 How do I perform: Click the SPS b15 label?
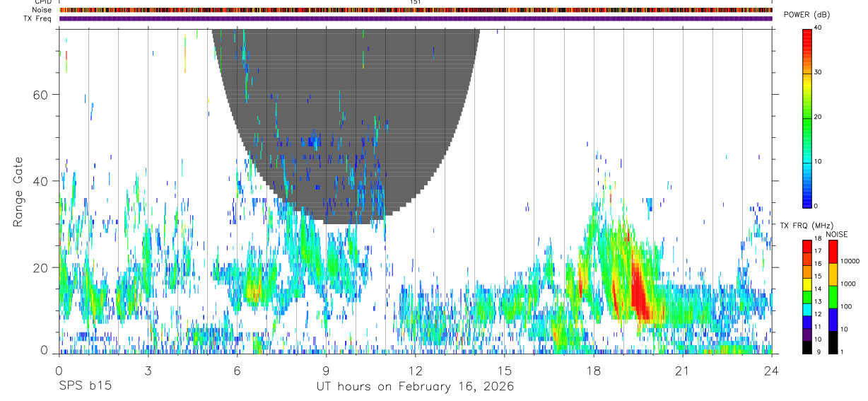(85, 387)
